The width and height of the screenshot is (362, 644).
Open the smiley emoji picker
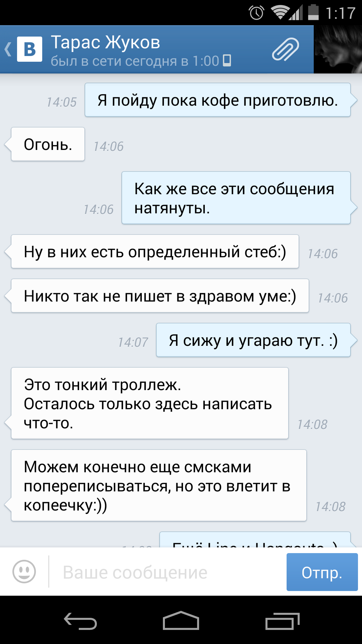click(24, 571)
